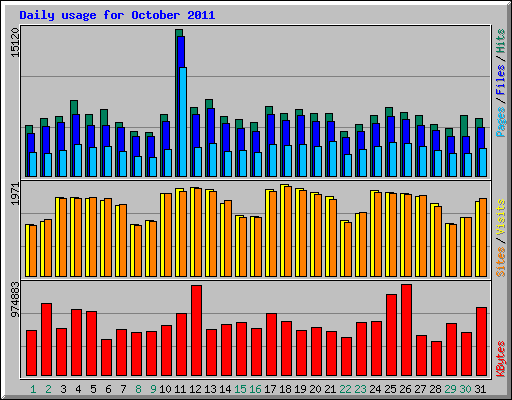
Task: Click day 17 on the x-axis
Action: (x=270, y=389)
